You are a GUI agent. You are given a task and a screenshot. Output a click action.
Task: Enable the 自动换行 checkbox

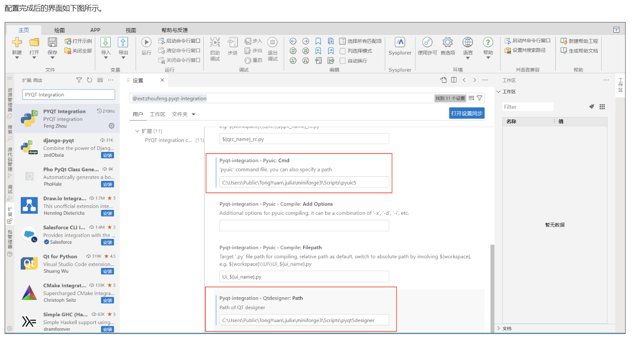(343, 61)
